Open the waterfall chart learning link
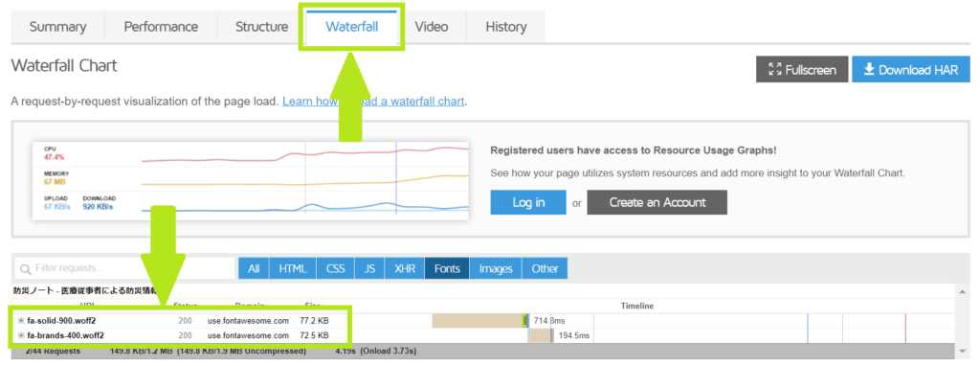The width and height of the screenshot is (980, 366). click(373, 101)
